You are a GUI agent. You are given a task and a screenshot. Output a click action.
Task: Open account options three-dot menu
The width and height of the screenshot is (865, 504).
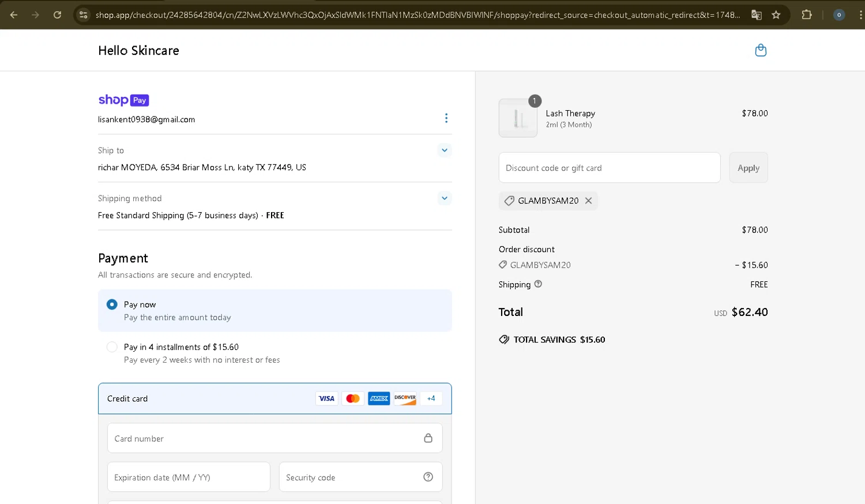point(446,118)
